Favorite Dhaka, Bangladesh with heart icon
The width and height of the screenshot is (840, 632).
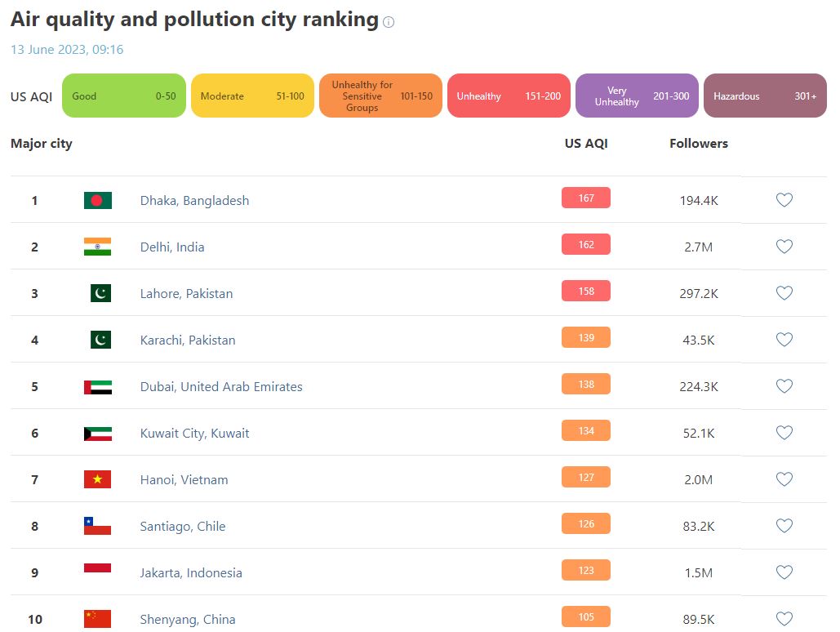pyautogui.click(x=784, y=200)
